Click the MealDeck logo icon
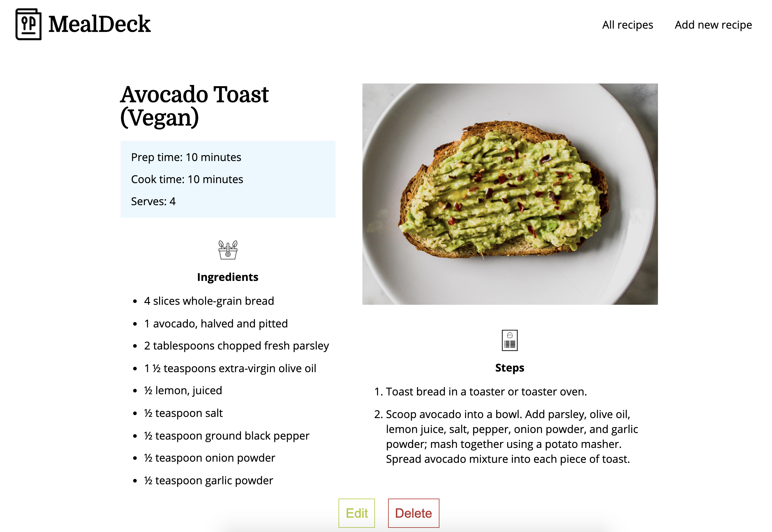772x532 pixels. coord(28,24)
